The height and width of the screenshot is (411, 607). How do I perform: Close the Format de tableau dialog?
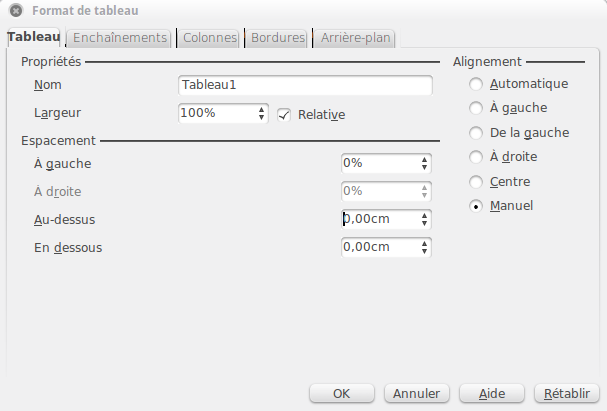pyautogui.click(x=16, y=10)
